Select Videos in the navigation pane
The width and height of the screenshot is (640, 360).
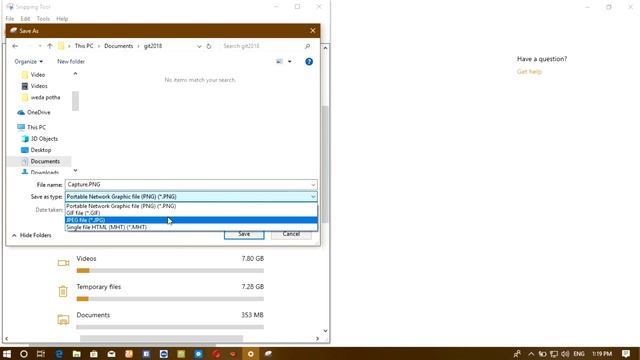[x=35, y=86]
